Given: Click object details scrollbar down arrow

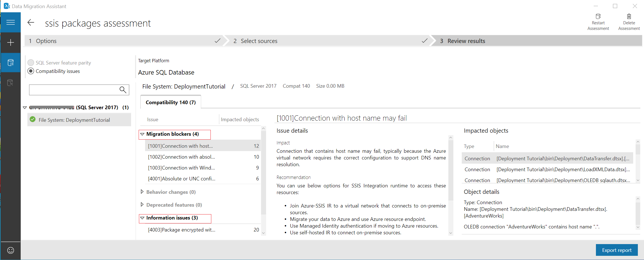Looking at the screenshot, I should 638,227.
